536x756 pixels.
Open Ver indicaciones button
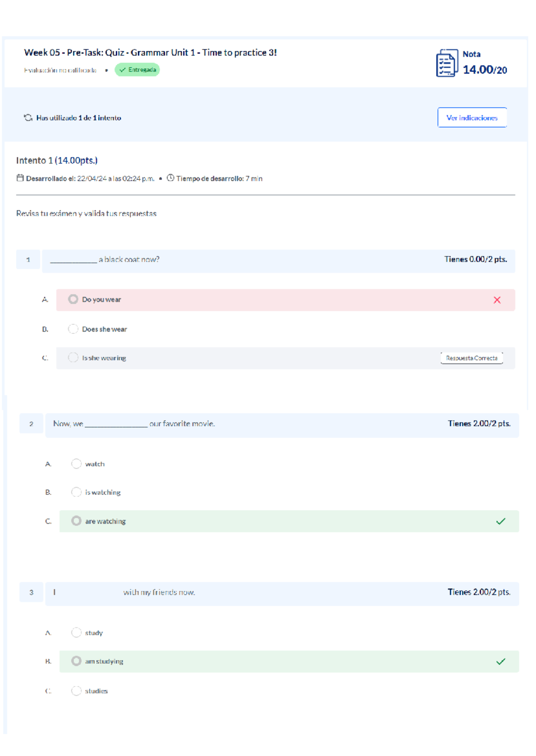[472, 118]
